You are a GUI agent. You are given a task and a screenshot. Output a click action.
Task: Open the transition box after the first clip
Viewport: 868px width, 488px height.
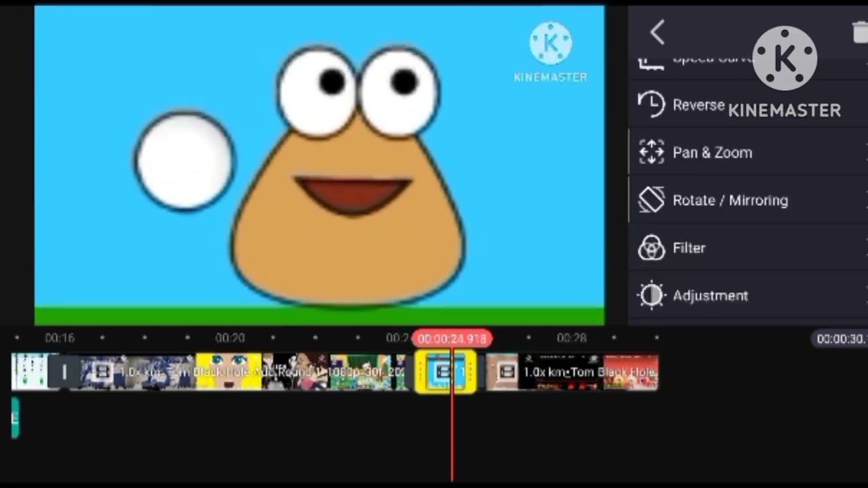[64, 371]
